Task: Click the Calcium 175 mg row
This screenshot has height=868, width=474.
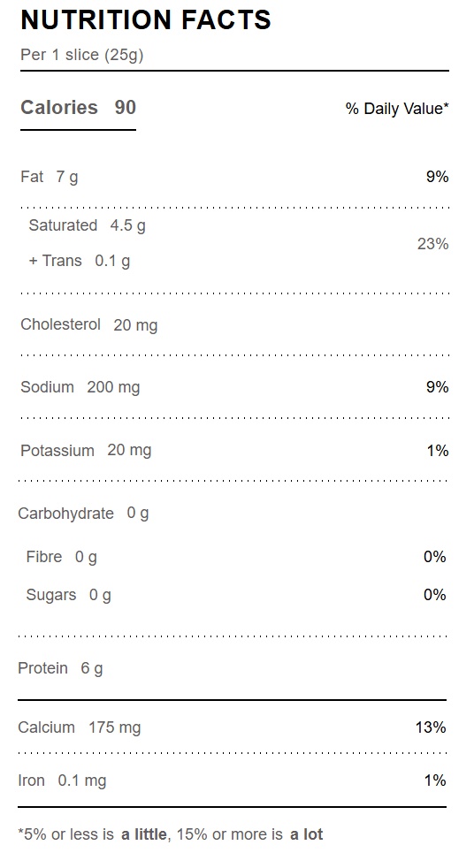Action: point(232,727)
